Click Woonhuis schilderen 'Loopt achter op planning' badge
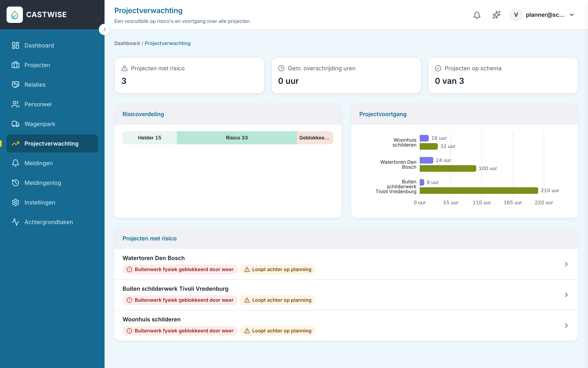 click(278, 331)
